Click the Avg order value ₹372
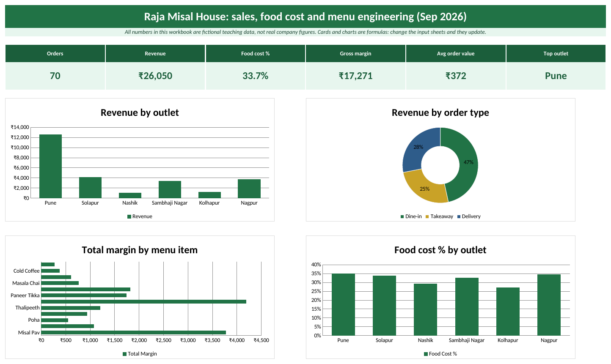611x364 pixels. pyautogui.click(x=456, y=76)
